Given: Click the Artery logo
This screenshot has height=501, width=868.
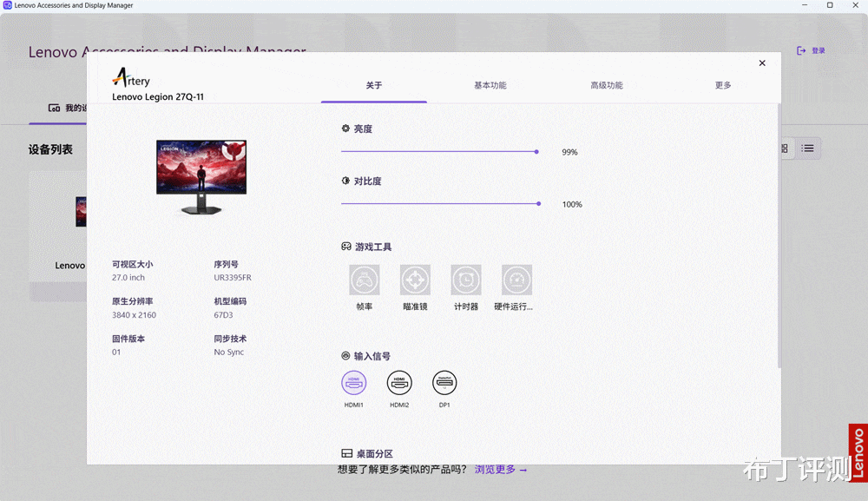Looking at the screenshot, I should click(131, 78).
